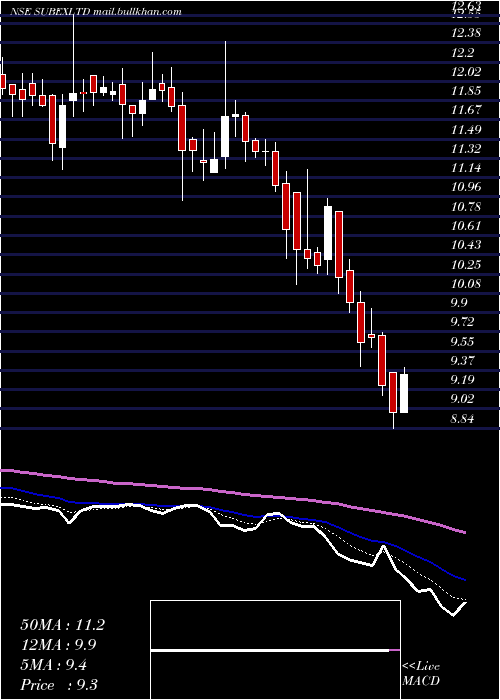Click the 11.85 price axis label
Viewport: 500px width, 700px height.
pos(466,91)
